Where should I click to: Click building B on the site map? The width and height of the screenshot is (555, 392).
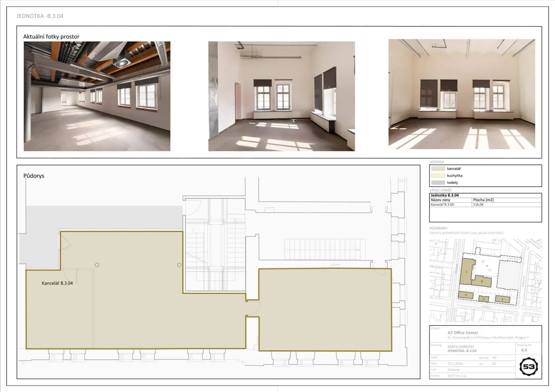[x=481, y=281]
